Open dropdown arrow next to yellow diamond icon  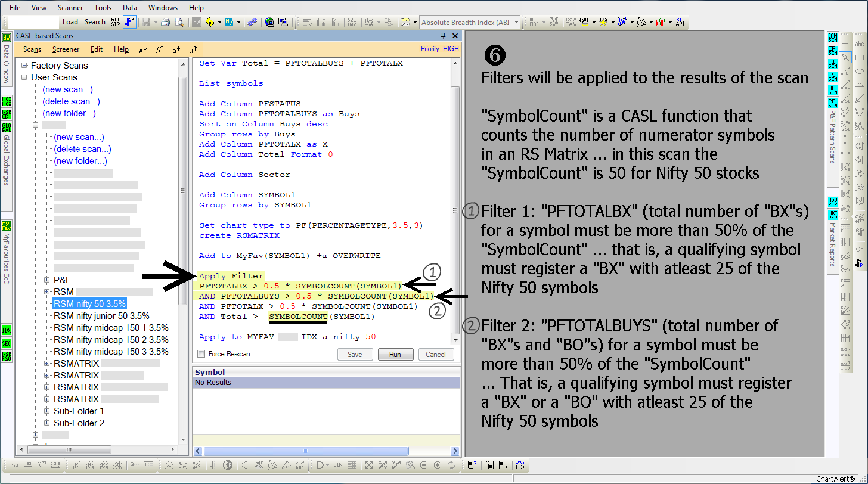click(x=219, y=22)
